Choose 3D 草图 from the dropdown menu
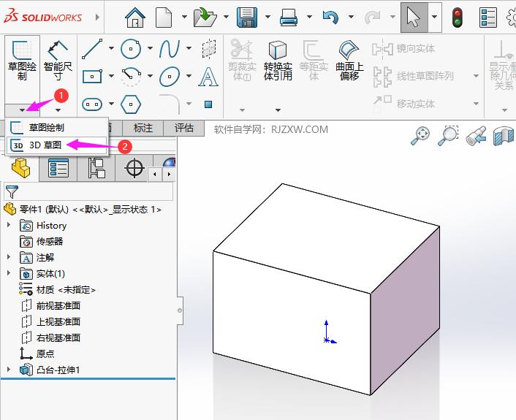 (57, 145)
